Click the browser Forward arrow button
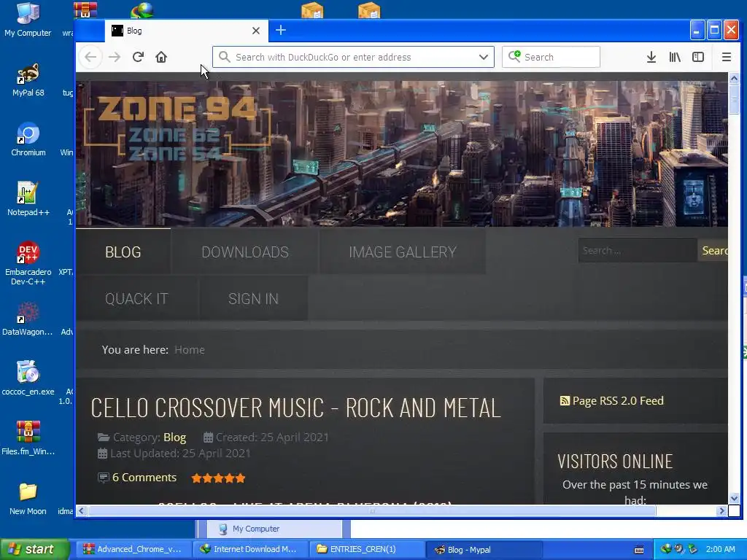This screenshot has height=560, width=747. tap(115, 57)
